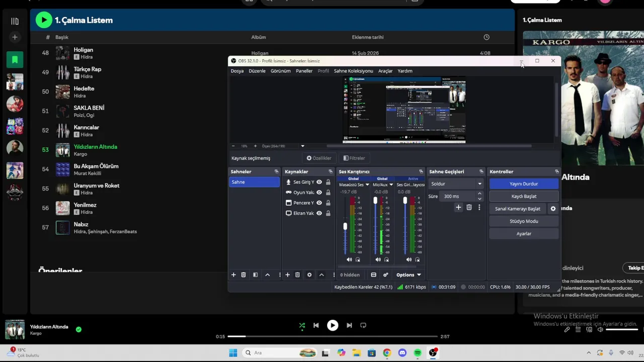Screen dimensions: 644x362
Task: Skip to next track in Spotify
Action: click(x=349, y=325)
